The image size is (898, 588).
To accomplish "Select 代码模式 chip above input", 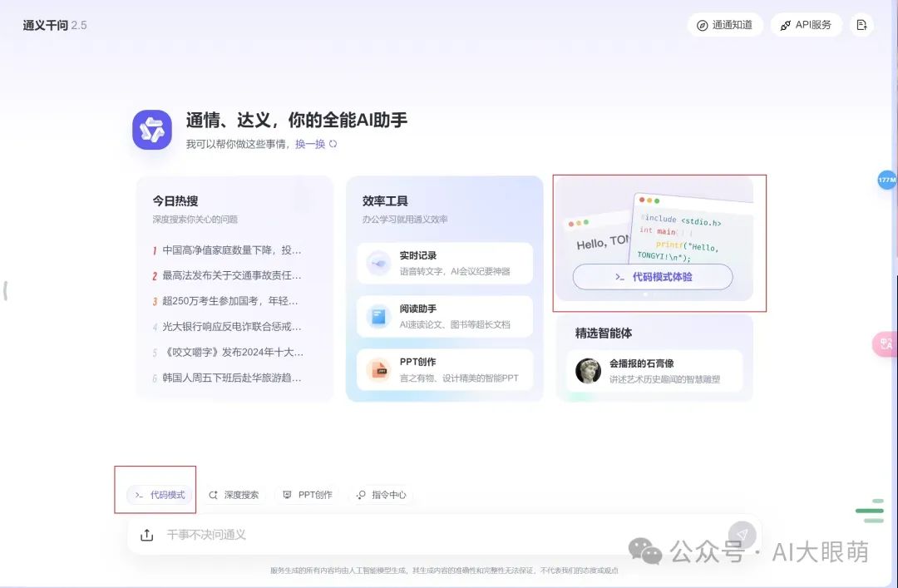I will 160,495.
